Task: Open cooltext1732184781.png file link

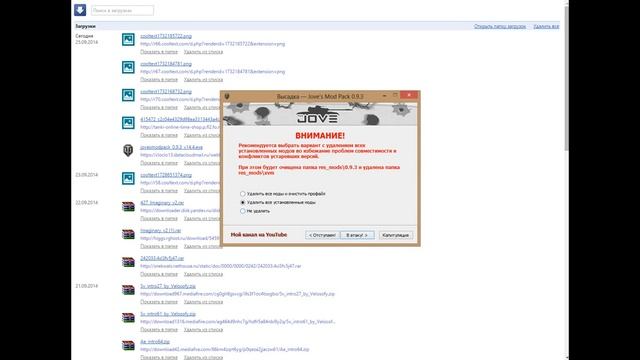Action: pyautogui.click(x=166, y=64)
